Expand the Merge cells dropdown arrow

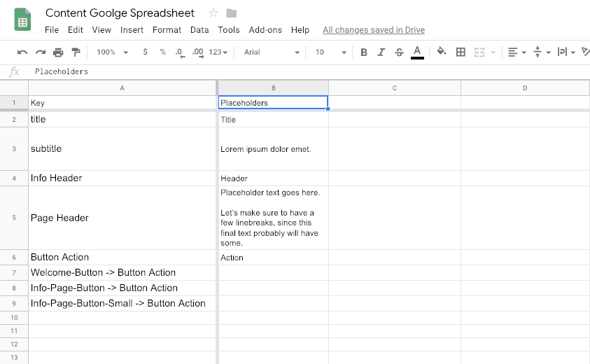point(493,52)
